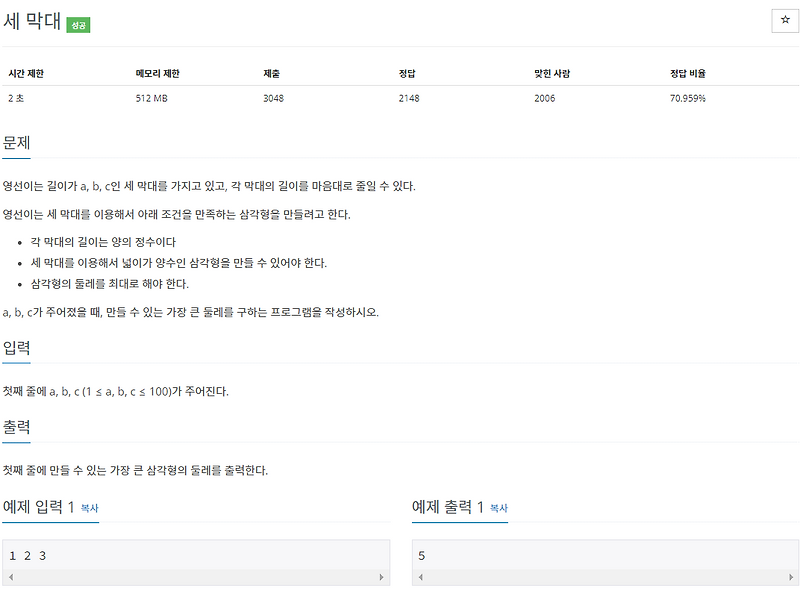Click the 시간 제한 column header
Screen dimensions: 800x591
[26, 72]
